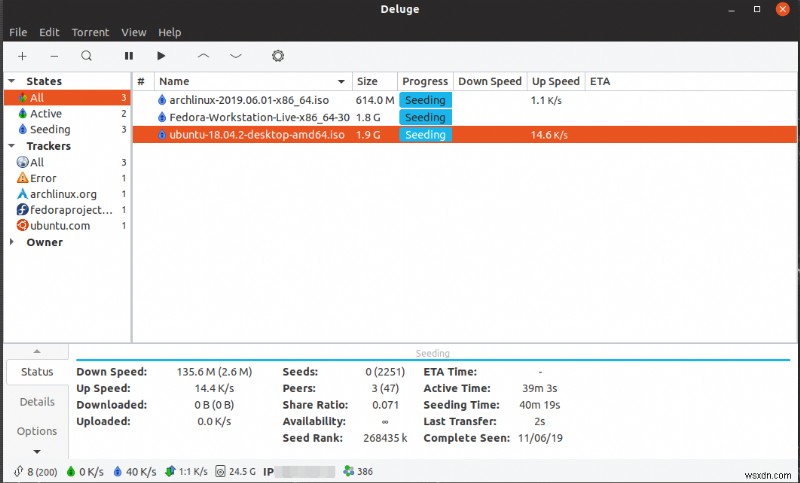Open the Torrent menu
800x483 pixels.
click(x=90, y=32)
